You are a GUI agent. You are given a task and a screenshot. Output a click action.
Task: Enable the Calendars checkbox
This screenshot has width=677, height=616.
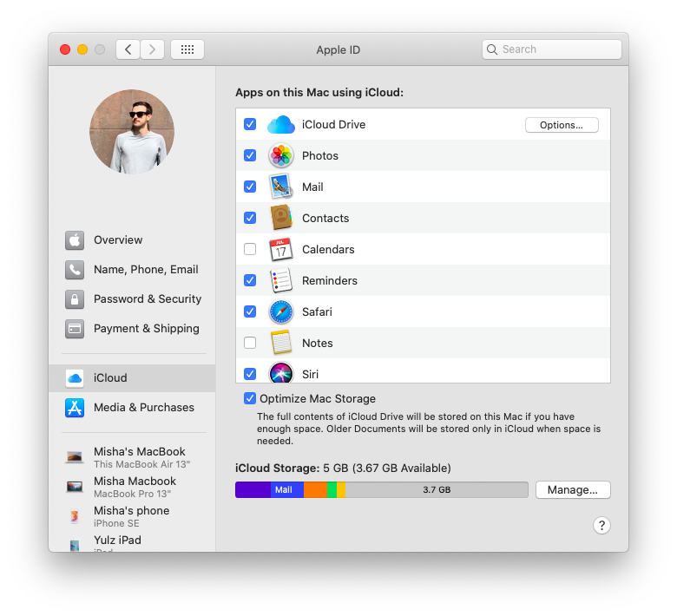pos(250,250)
